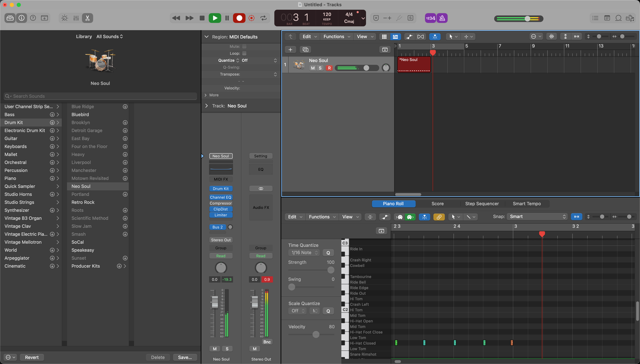Toggle the MIDI link button in Piano Roll
The image size is (640, 364).
439,217
